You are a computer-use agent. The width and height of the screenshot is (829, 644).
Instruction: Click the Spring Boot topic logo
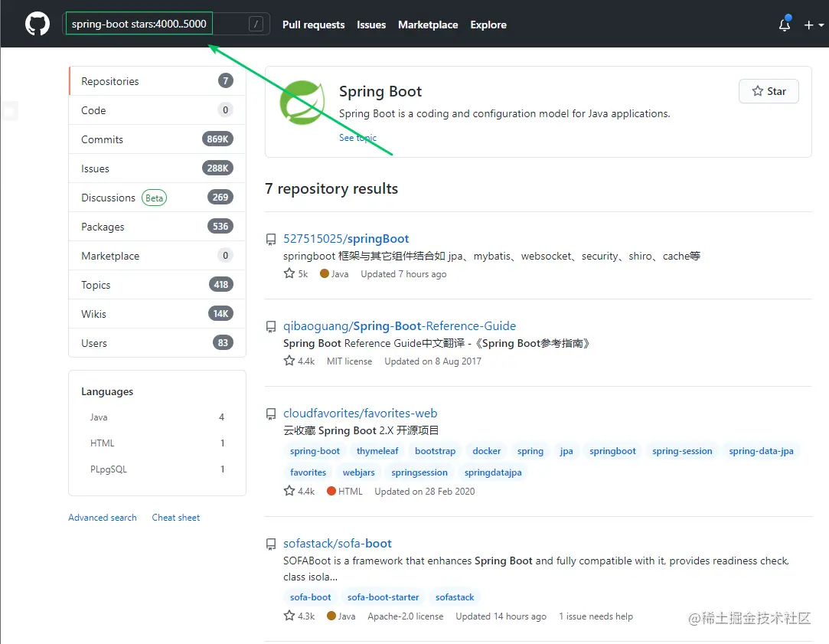[302, 103]
